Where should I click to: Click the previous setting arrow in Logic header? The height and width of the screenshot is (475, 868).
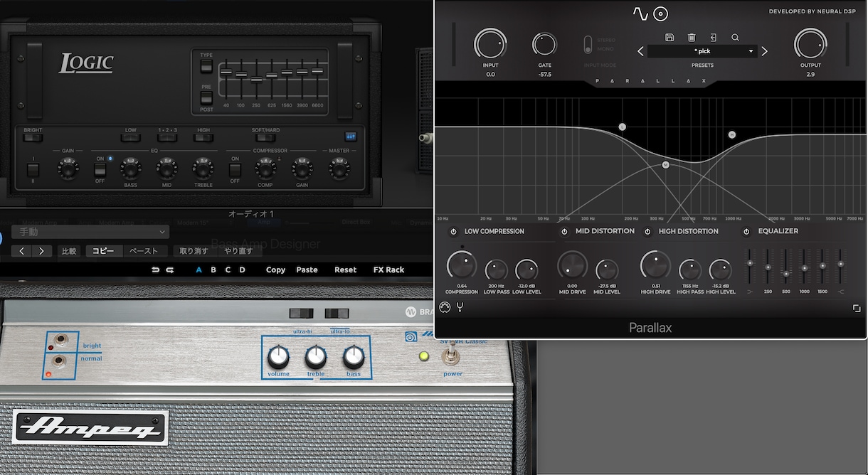click(x=22, y=251)
